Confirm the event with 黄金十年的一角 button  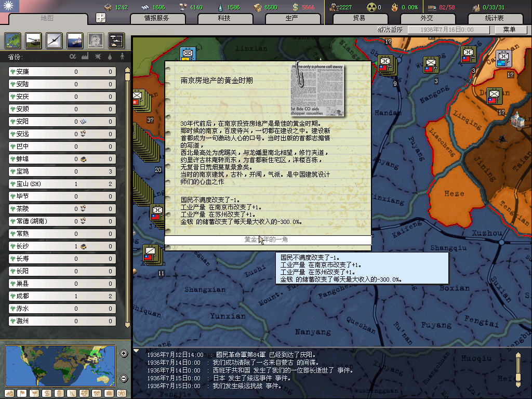[268, 240]
